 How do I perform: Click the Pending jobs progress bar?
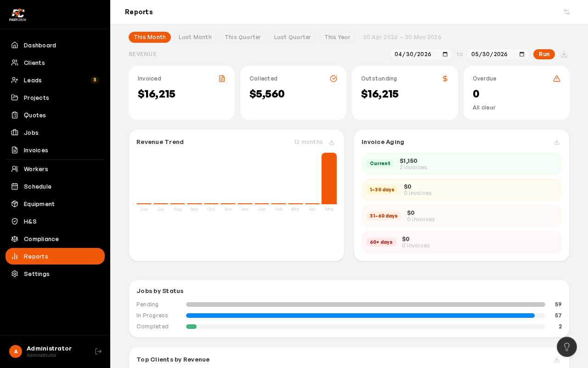[x=366, y=305]
